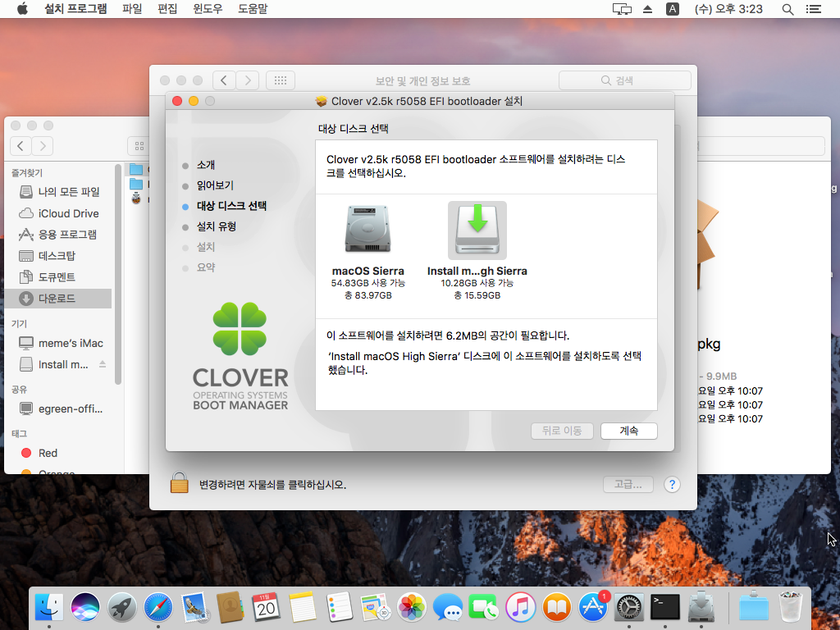Open the 도움말 menu

point(253,8)
